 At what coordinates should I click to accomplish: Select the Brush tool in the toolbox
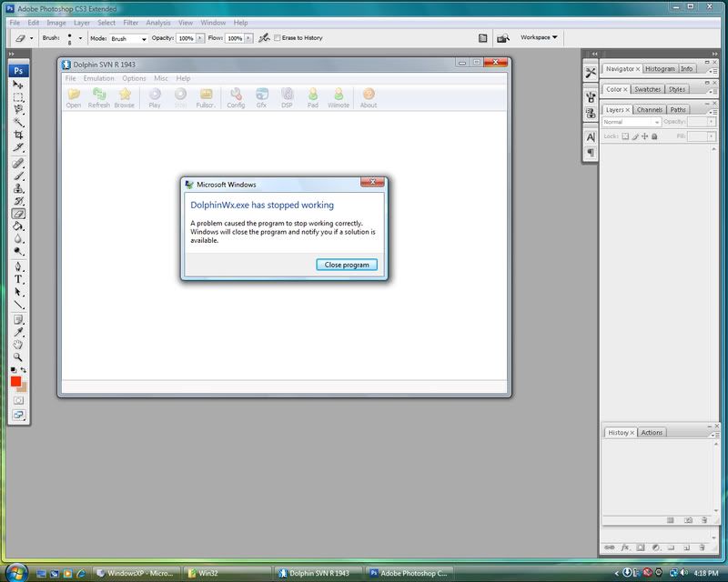[x=18, y=176]
